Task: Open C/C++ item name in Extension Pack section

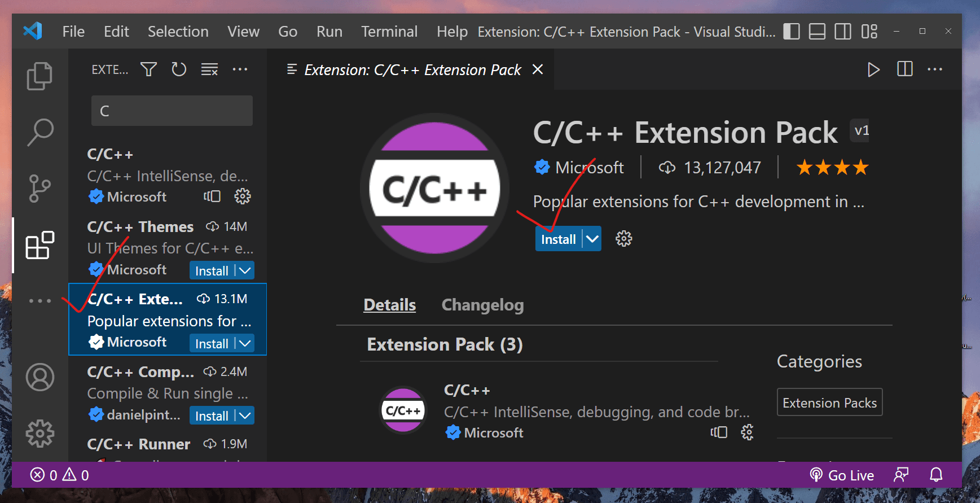Action: tap(467, 390)
